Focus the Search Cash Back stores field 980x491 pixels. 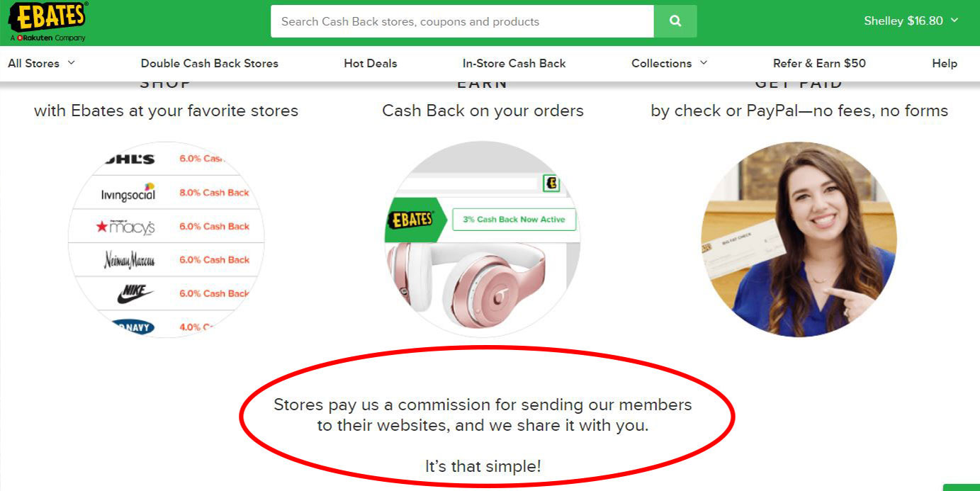pyautogui.click(x=462, y=21)
